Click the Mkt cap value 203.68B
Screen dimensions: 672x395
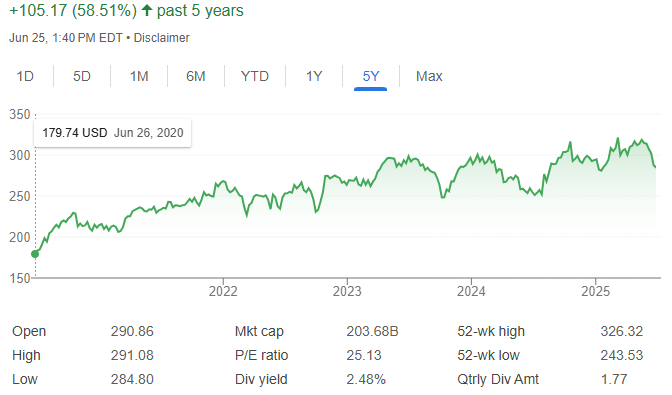coord(372,331)
